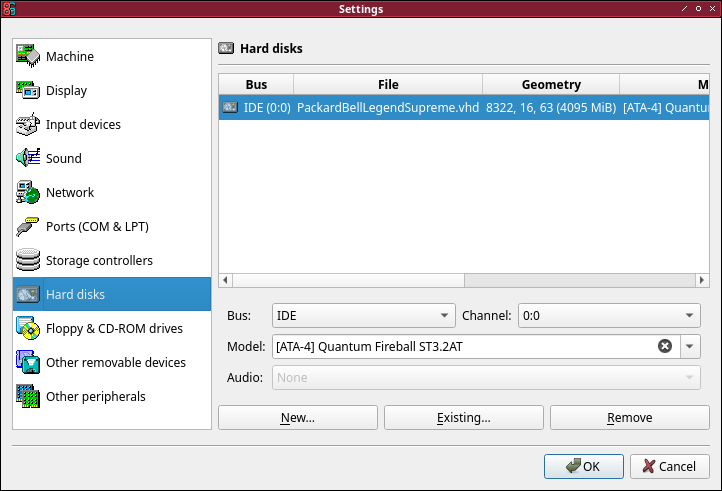Open Floppy & CD-ROM drives settings
Image resolution: width=722 pixels, height=491 pixels.
pyautogui.click(x=112, y=328)
